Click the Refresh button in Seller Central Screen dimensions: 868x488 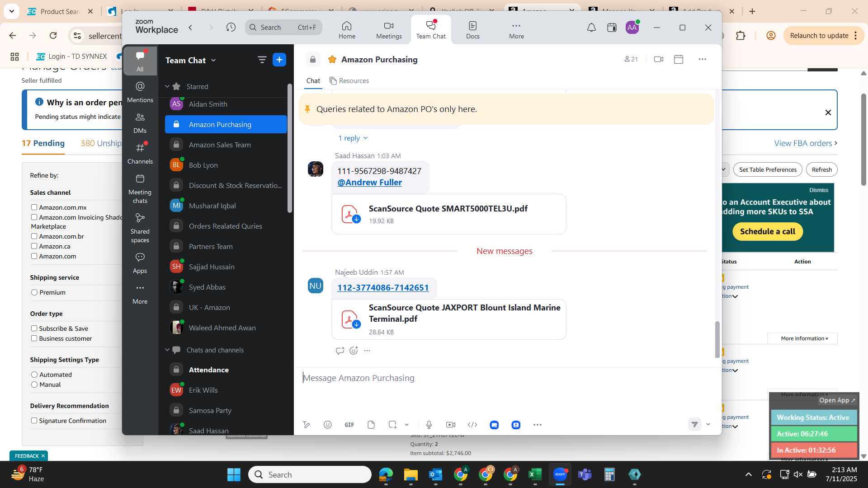pos(821,169)
